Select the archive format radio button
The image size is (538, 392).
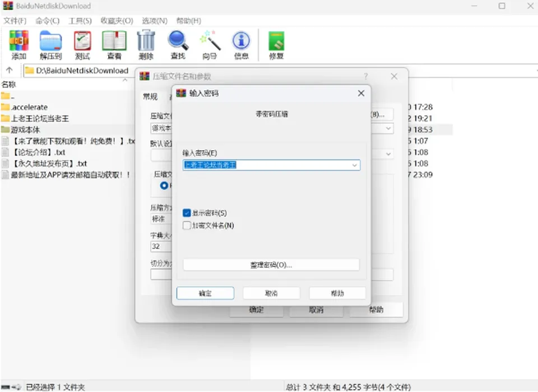pos(164,185)
